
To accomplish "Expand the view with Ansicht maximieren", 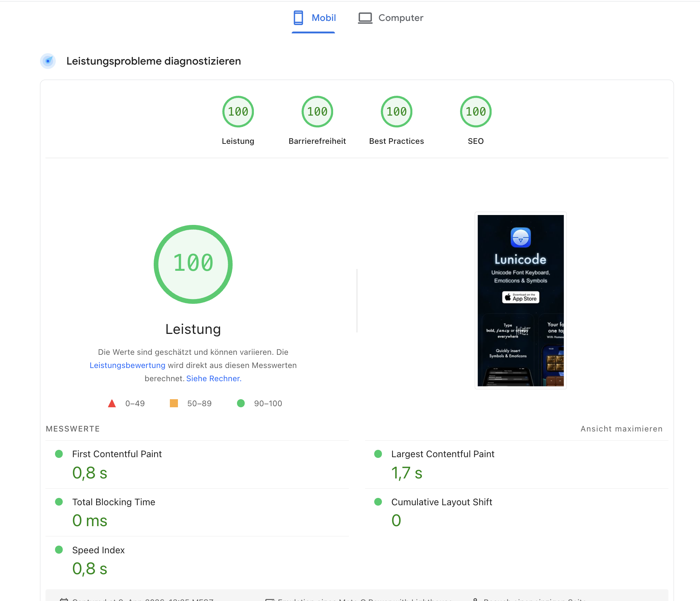I will coord(621,429).
